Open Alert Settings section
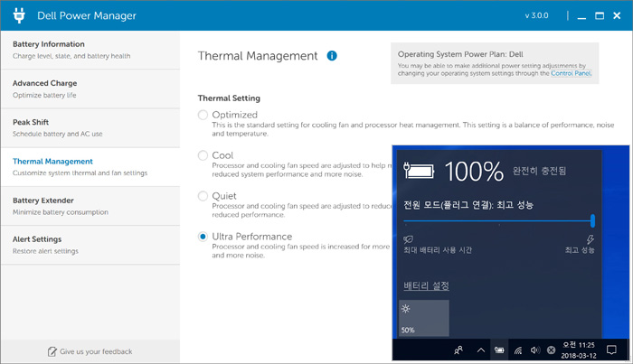Screen dimensions: 633x364 (90, 245)
